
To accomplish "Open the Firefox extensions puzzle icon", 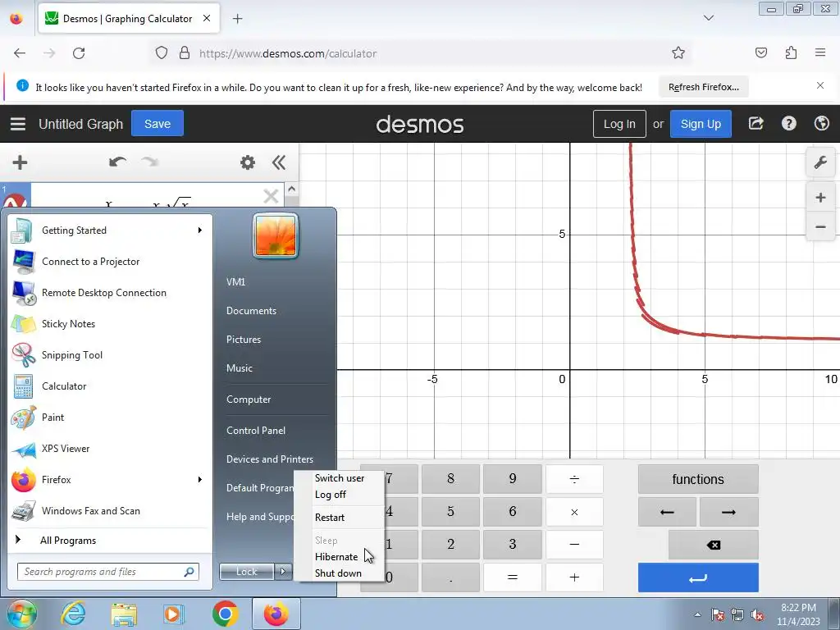I will point(791,52).
